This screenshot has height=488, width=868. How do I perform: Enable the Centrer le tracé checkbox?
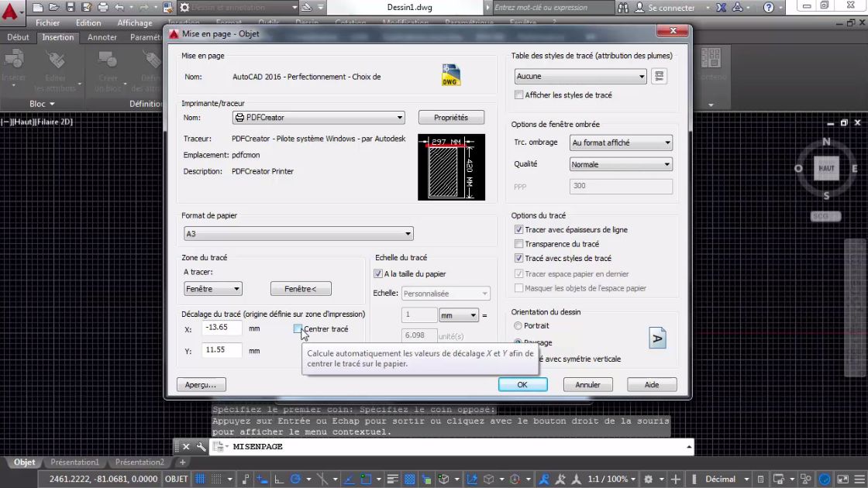pos(299,329)
